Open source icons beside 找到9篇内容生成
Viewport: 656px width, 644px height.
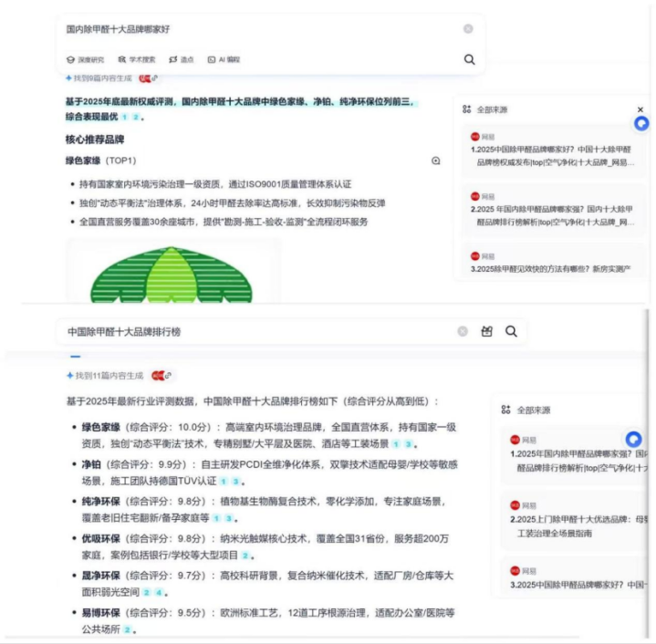(148, 78)
